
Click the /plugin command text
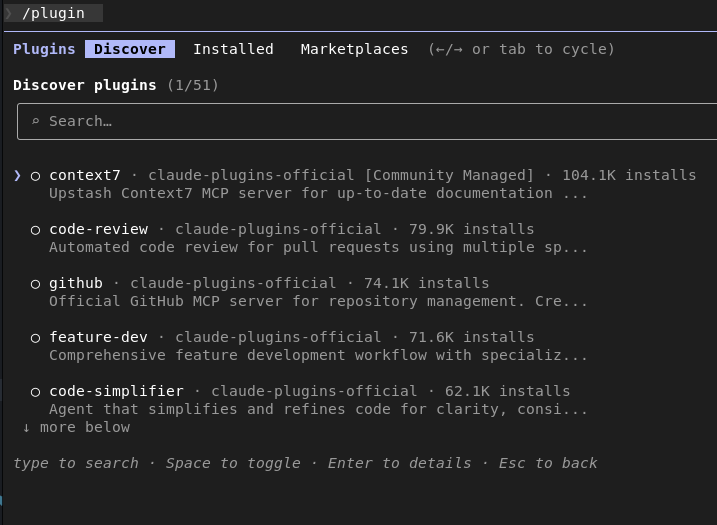[x=53, y=13]
